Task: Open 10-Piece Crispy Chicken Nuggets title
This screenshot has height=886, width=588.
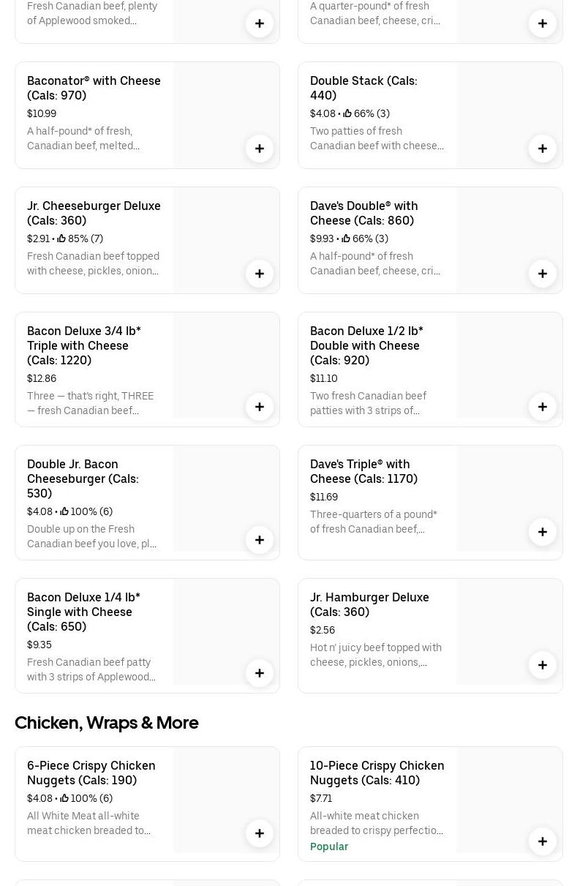Action: tap(377, 773)
